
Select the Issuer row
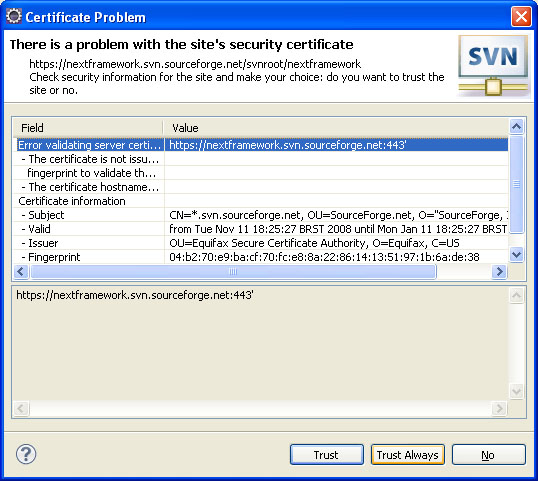pyautogui.click(x=261, y=243)
